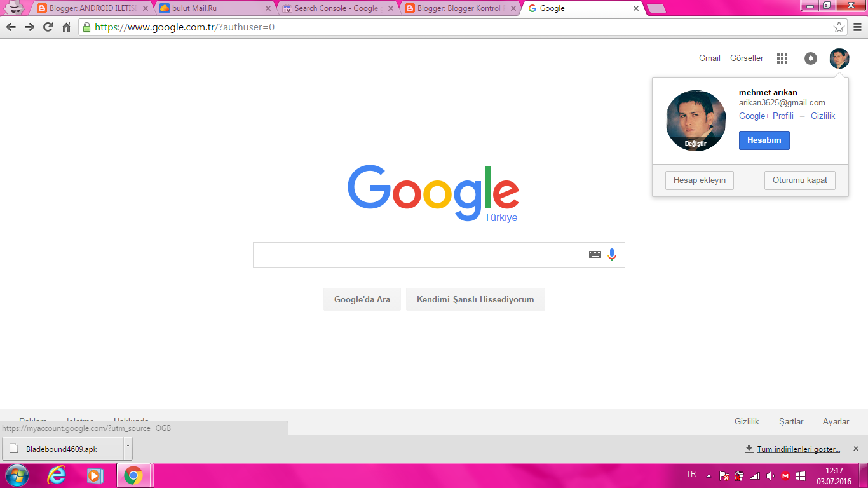
Task: Sign out with Oturumu kapat
Action: point(800,180)
